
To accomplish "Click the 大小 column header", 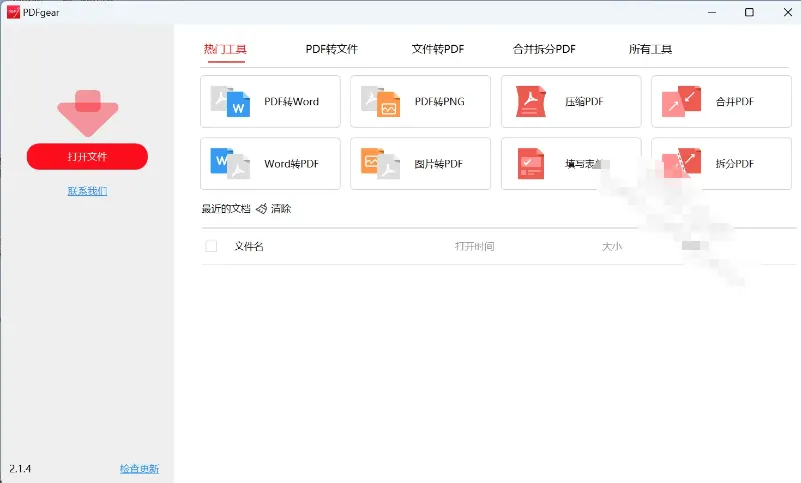I will 611,246.
